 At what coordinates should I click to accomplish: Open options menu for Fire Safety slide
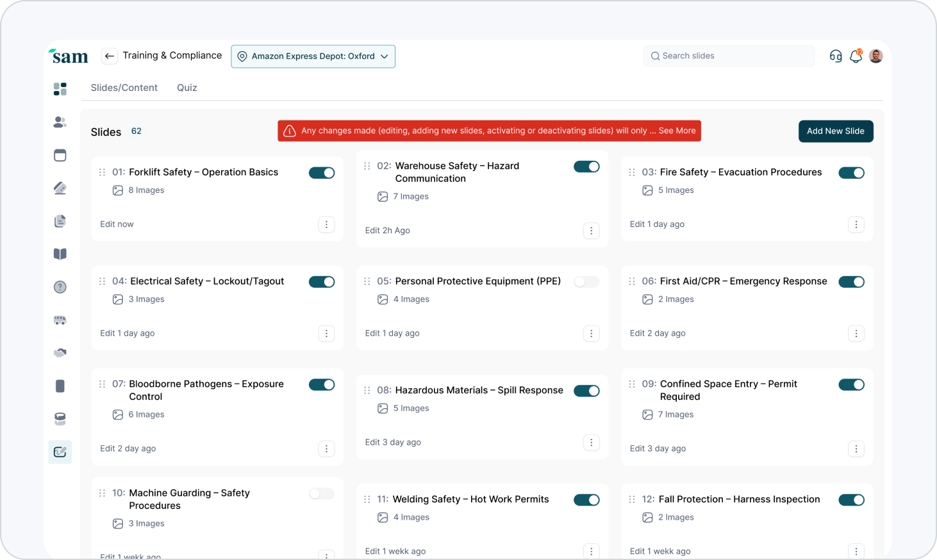856,224
